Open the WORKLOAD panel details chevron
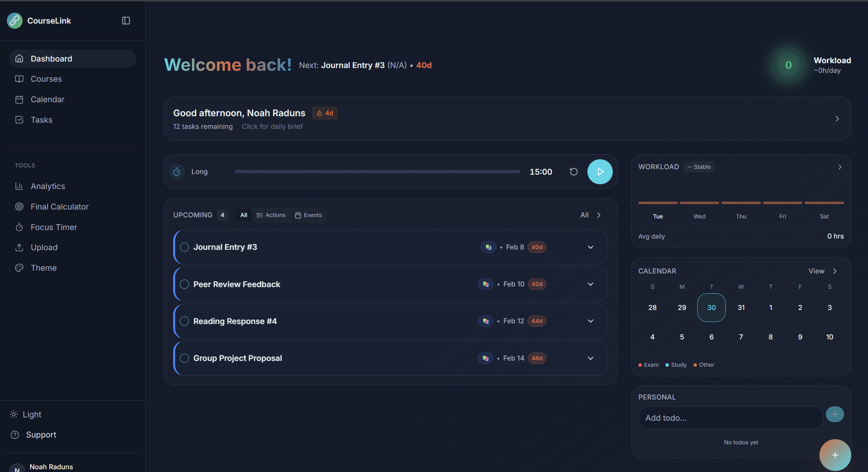This screenshot has width=868, height=472. click(840, 167)
